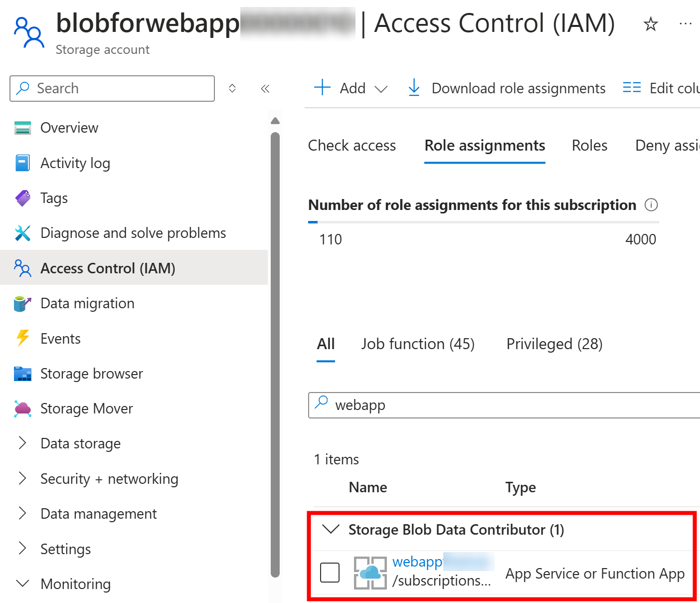
Task: Click the webapp filter search field
Action: click(505, 405)
